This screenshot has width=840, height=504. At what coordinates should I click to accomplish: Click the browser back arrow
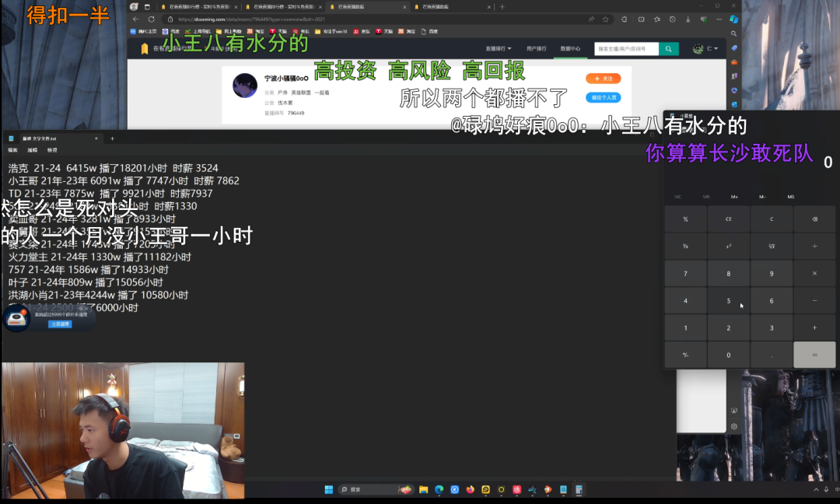coord(135,19)
